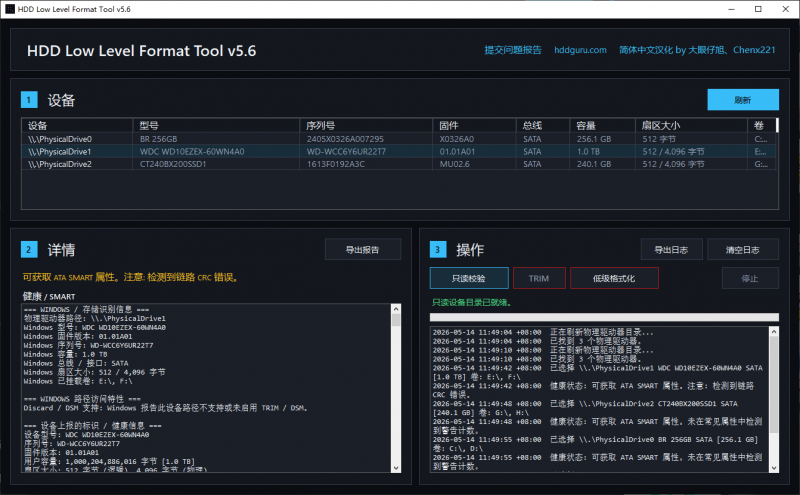Select the 低级格式化 low-level format tab
Screen dimensions: 800x495
tap(614, 278)
